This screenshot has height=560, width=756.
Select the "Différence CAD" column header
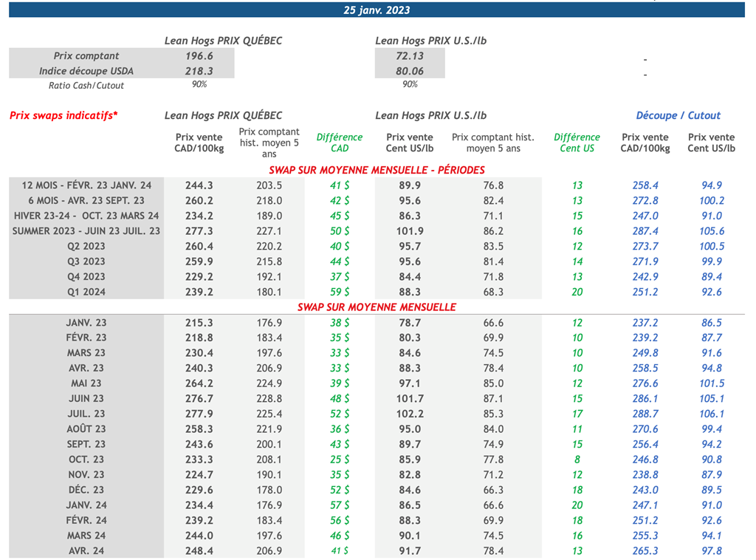340,143
